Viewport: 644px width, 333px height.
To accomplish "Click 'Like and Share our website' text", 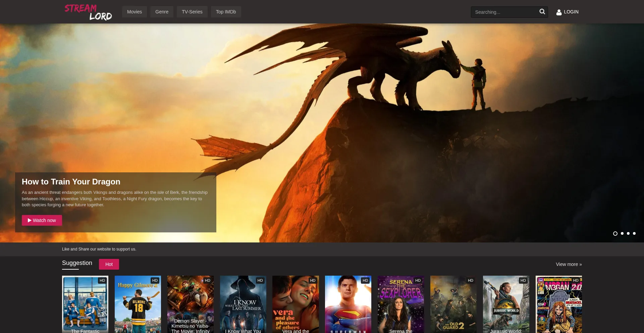I will (99, 249).
